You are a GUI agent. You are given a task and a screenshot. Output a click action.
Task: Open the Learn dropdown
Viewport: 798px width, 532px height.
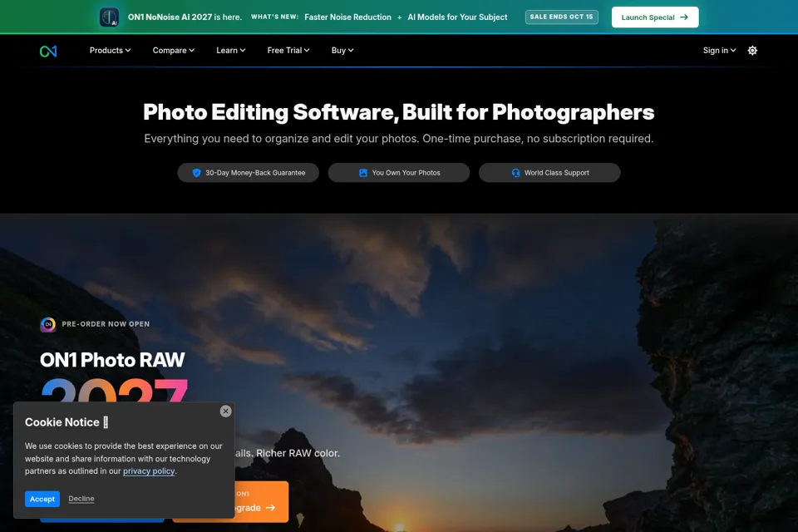230,51
